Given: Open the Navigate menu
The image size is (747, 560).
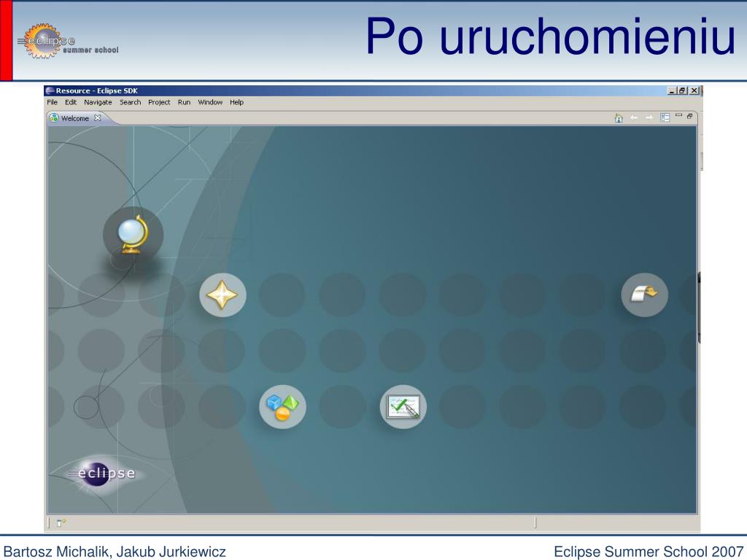Looking at the screenshot, I should coord(98,102).
